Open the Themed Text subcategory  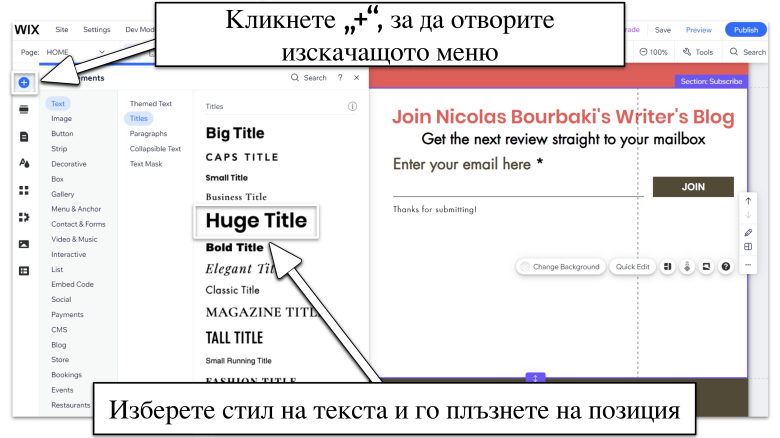tap(151, 104)
